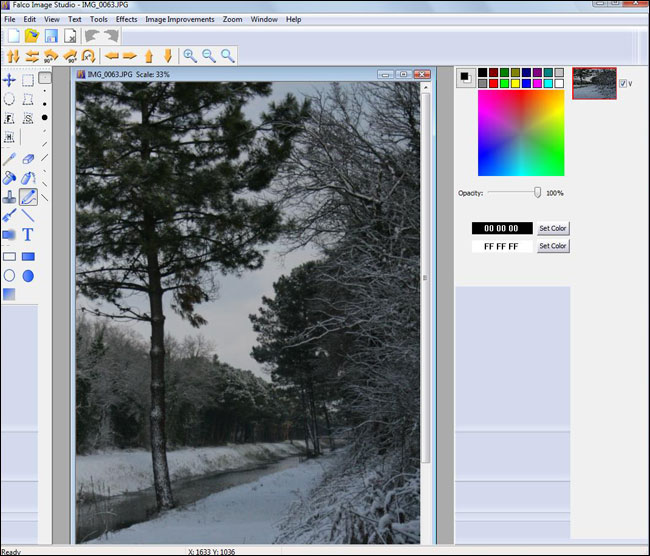Click the orange up arrow icon
This screenshot has width=650, height=556.
point(148,56)
